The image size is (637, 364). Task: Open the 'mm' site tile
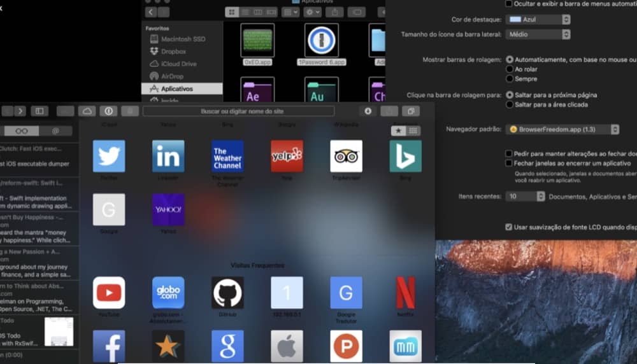[x=405, y=346]
